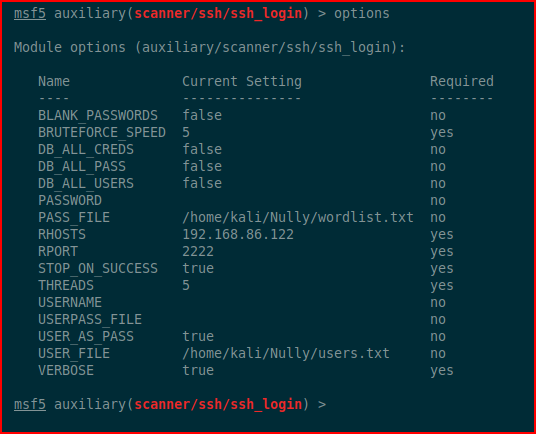Click the BLANK_PASSWORDS option name
The width and height of the screenshot is (536, 434).
[x=98, y=116]
